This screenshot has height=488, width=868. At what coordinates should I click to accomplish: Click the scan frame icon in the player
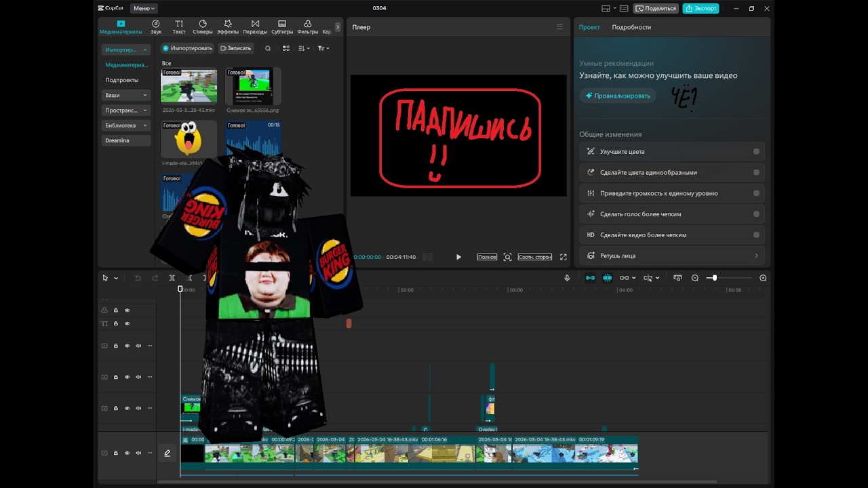(507, 257)
